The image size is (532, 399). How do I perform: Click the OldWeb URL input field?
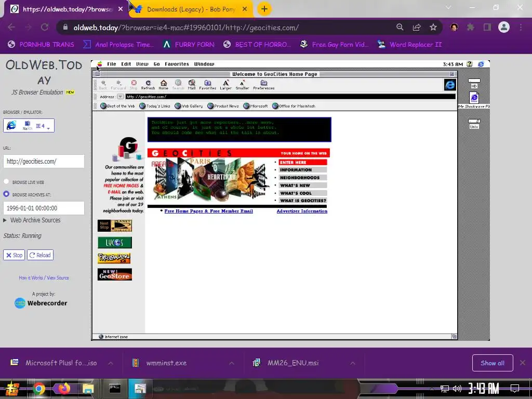click(44, 162)
